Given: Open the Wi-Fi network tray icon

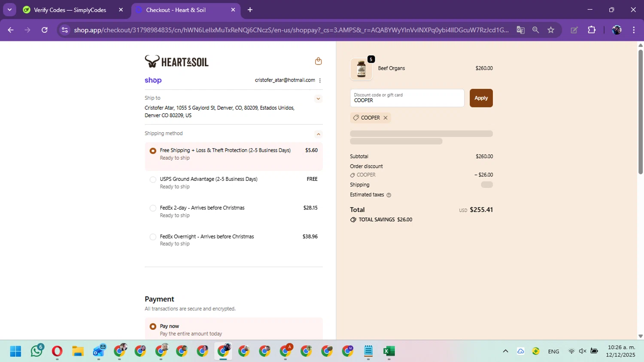Looking at the screenshot, I should point(571,351).
